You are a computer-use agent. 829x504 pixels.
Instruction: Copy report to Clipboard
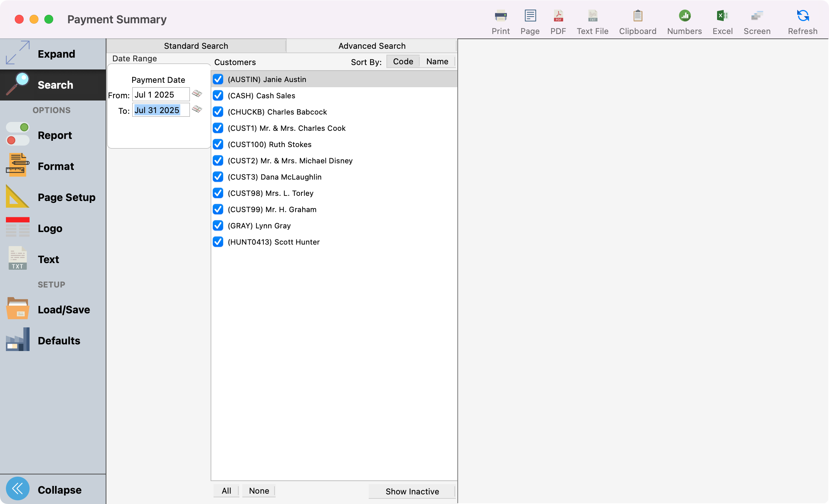coord(637,20)
